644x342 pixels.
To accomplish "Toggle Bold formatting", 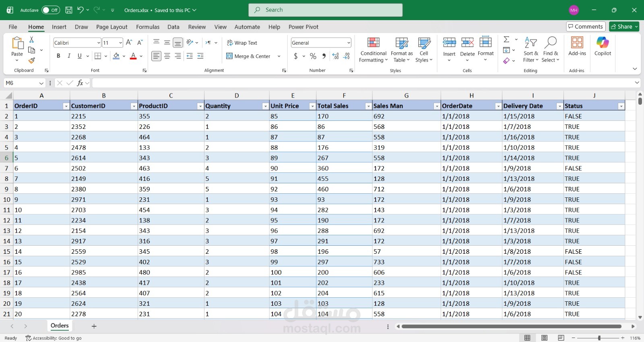I will (x=58, y=56).
